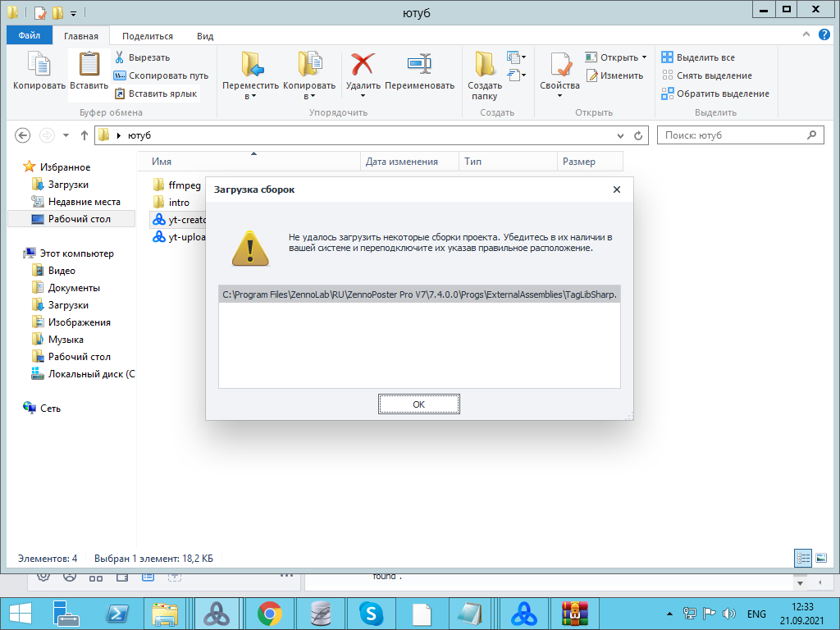Sort by Размер column header
The height and width of the screenshot is (630, 840).
click(x=591, y=162)
